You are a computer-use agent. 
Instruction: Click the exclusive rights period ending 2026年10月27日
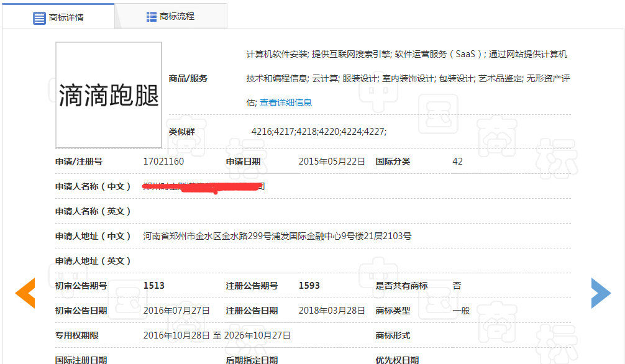[x=257, y=335]
